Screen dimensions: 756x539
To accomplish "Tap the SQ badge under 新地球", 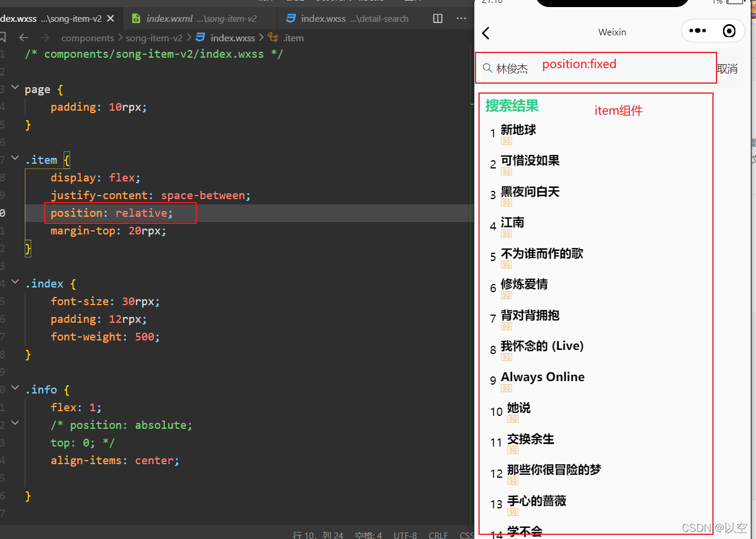I will (x=506, y=141).
